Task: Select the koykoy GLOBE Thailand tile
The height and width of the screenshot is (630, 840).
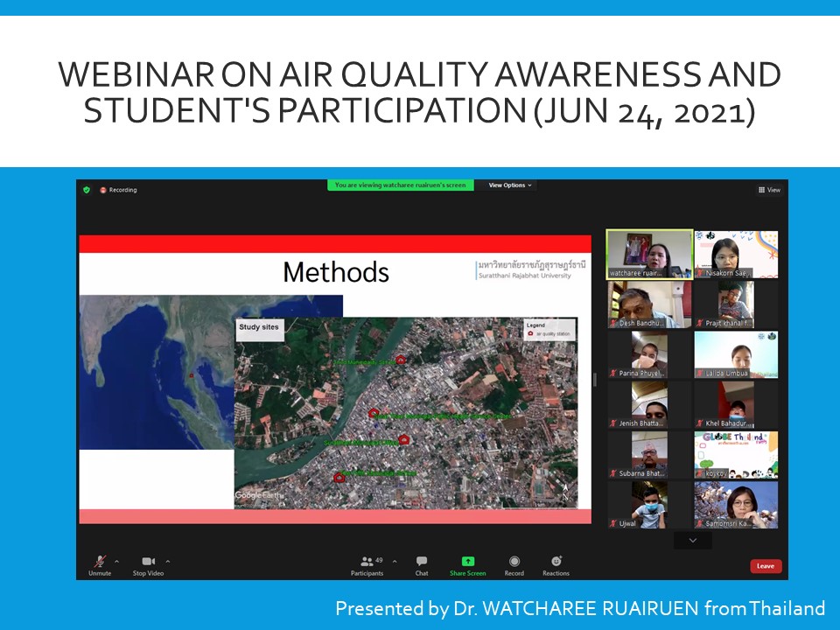Action: [x=736, y=455]
